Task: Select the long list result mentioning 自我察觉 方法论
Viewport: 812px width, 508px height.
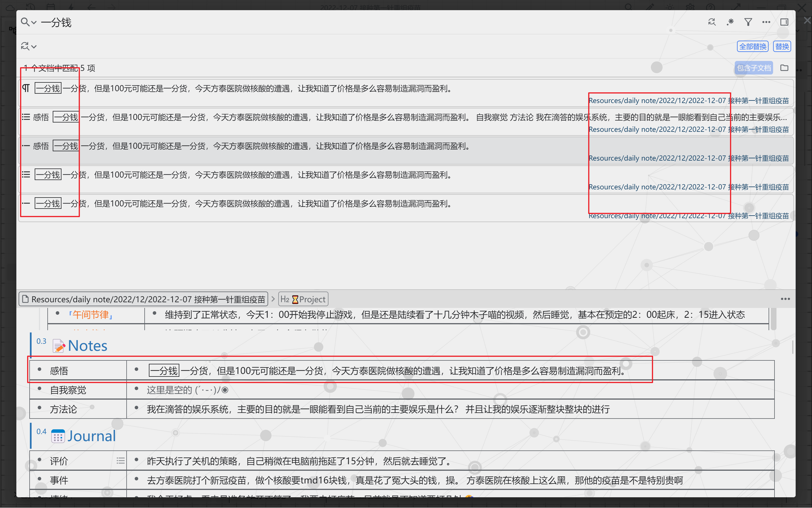Action: pyautogui.click(x=406, y=122)
